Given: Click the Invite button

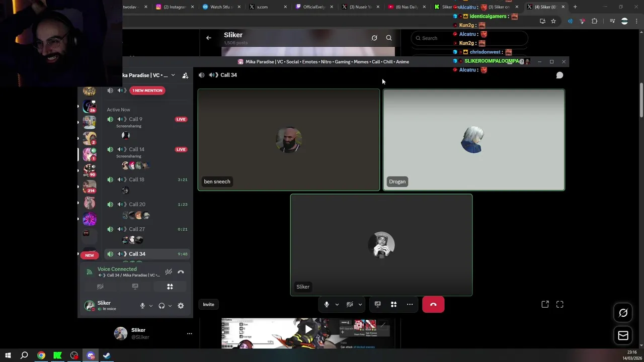Looking at the screenshot, I should (x=208, y=304).
